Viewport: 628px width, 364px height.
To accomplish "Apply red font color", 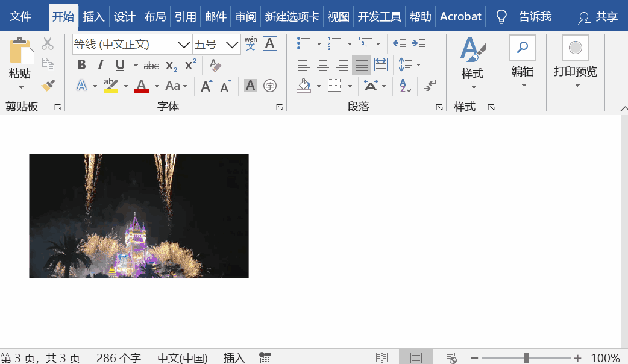I will click(142, 86).
